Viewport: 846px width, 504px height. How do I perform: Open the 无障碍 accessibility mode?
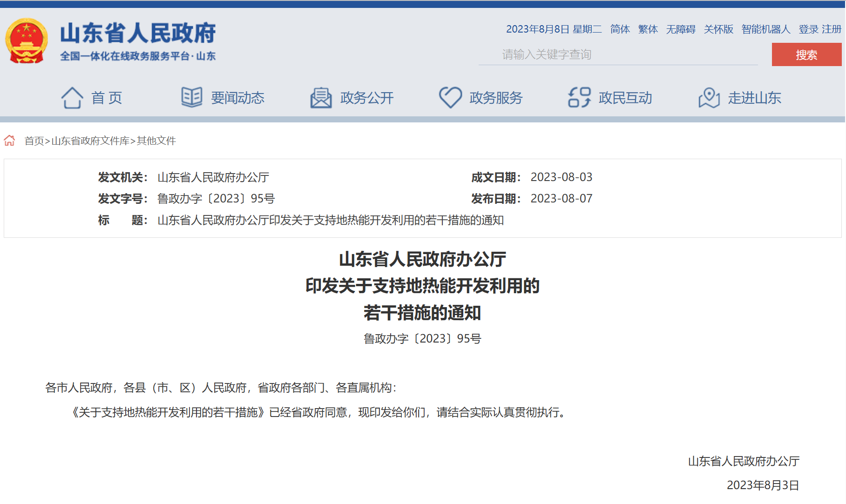click(681, 29)
